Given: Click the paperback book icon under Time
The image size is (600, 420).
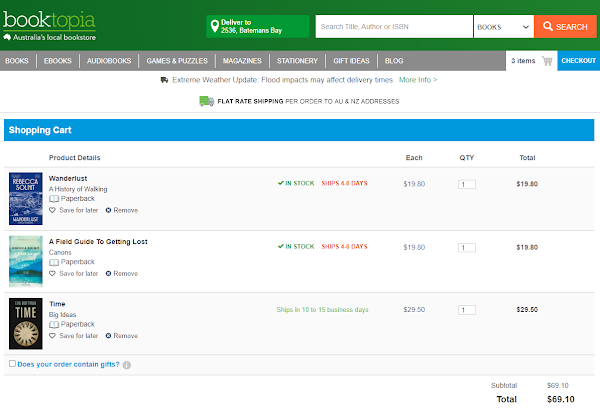Looking at the screenshot, I should coord(54,324).
